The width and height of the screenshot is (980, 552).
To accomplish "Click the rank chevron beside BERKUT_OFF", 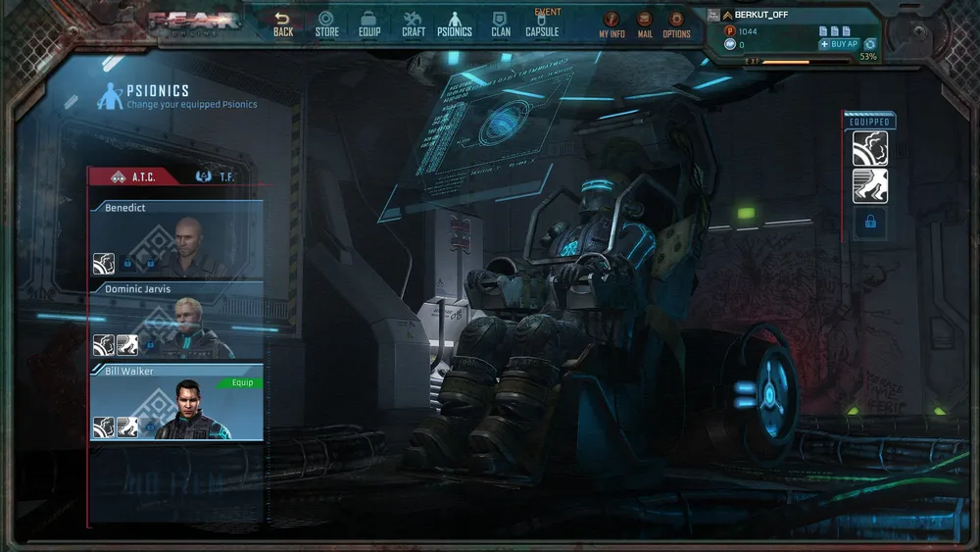I will click(727, 15).
